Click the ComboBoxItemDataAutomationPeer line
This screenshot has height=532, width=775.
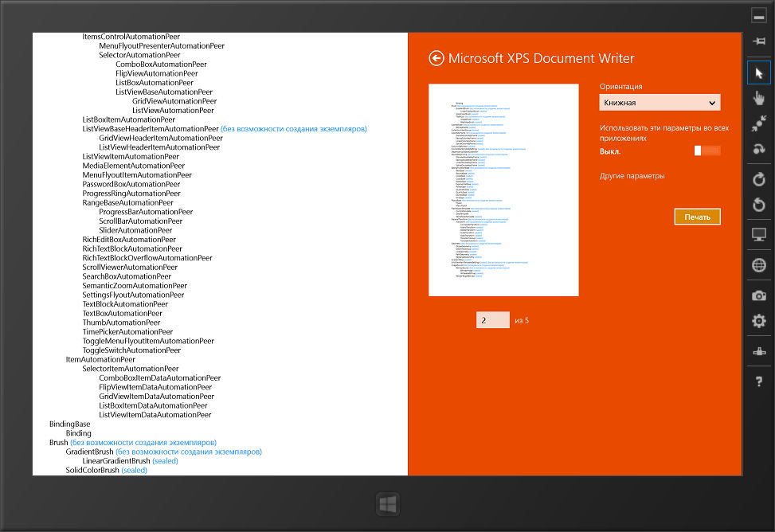point(159,378)
